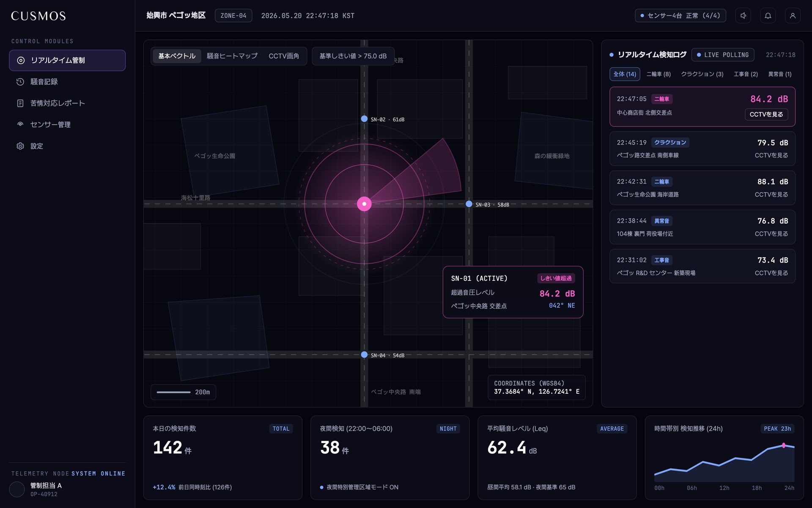The width and height of the screenshot is (812, 508).
Task: Switch map to 基本ベクトル view
Action: [x=177, y=56]
